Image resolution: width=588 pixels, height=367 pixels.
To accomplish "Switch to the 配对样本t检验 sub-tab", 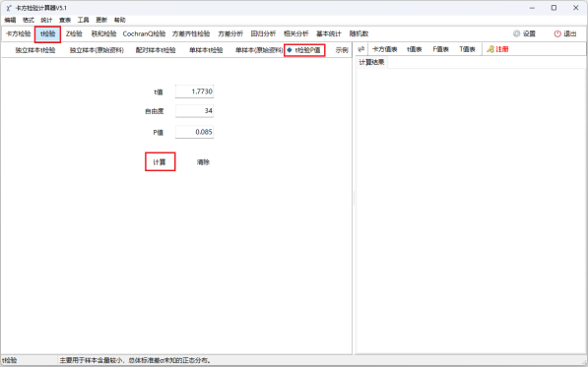I will click(x=156, y=50).
